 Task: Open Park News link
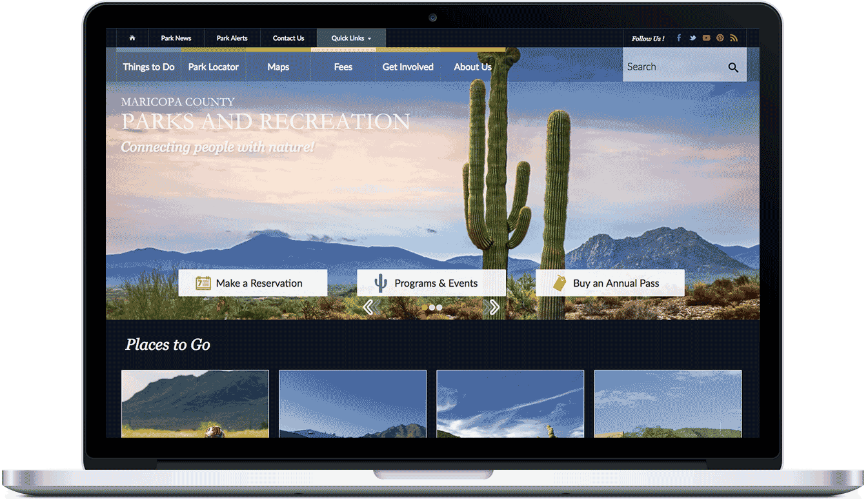[176, 38]
